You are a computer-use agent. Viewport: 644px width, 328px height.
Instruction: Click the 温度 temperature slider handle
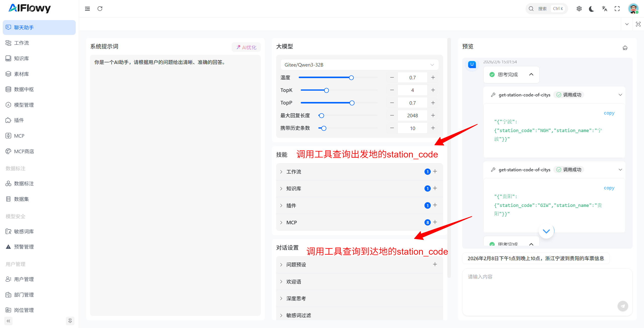(351, 78)
